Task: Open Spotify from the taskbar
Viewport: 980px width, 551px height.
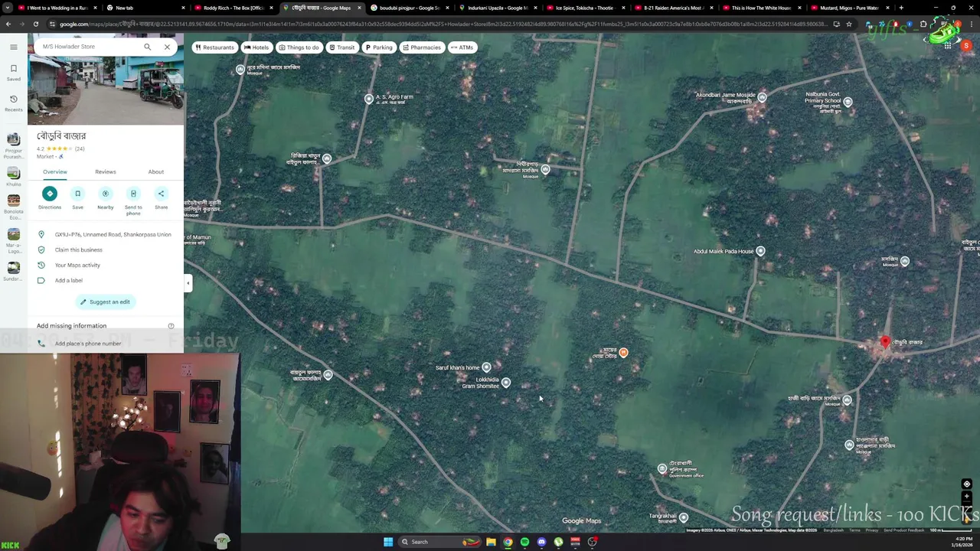Action: (x=524, y=542)
